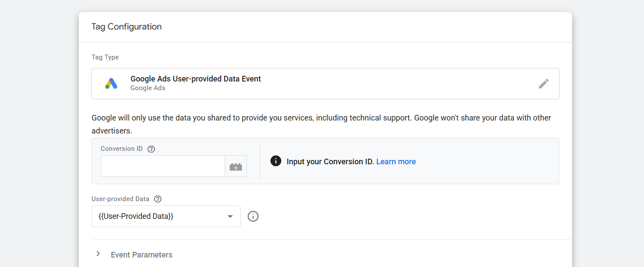Click the Tag Type label
The image size is (644, 267).
click(x=105, y=57)
